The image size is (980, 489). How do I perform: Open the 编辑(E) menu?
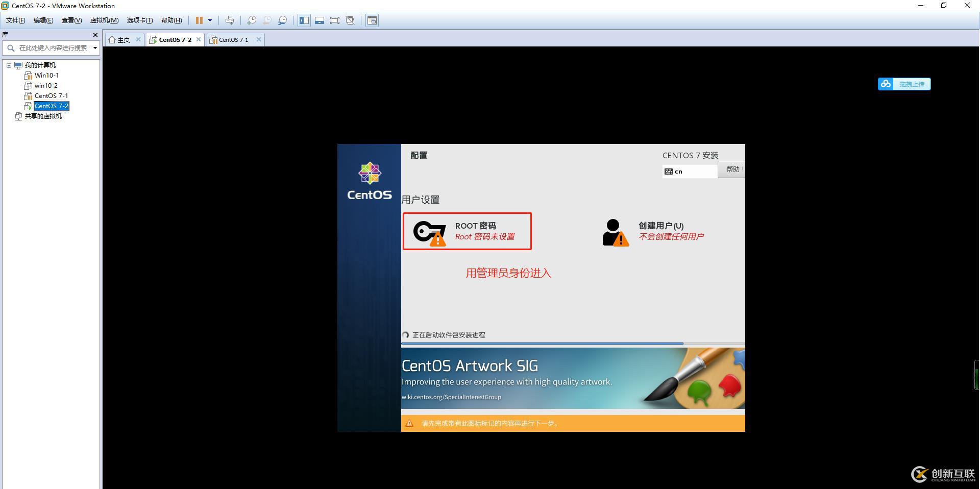43,20
